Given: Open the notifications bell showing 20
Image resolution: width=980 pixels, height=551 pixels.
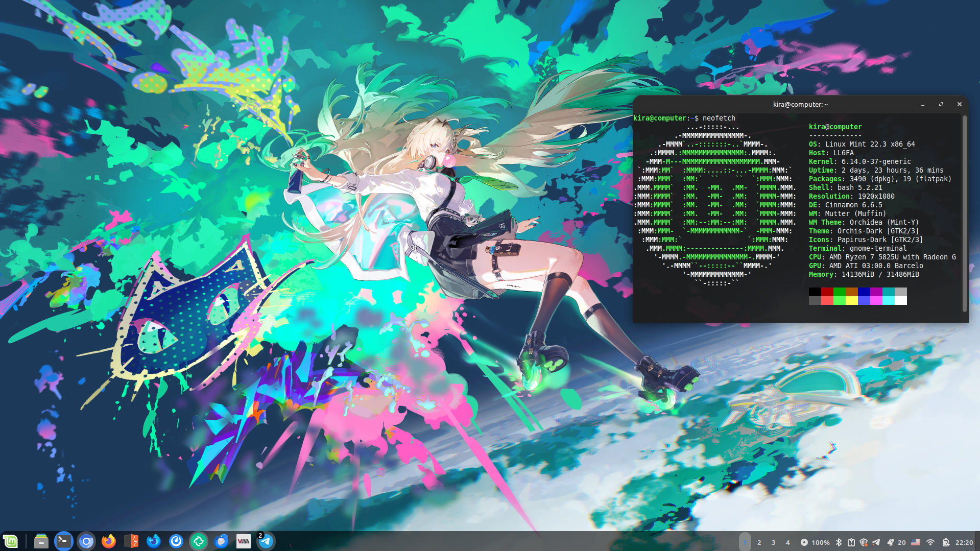Looking at the screenshot, I should coord(896,542).
